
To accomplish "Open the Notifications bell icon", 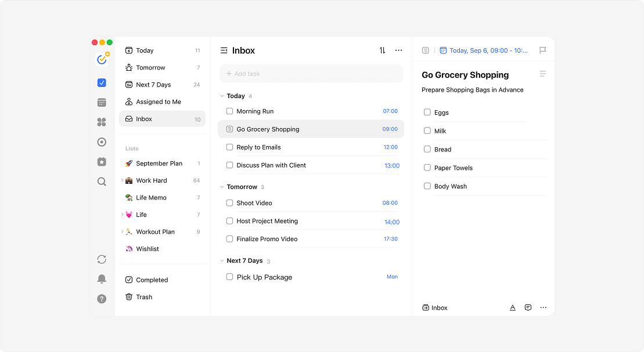I will [102, 279].
